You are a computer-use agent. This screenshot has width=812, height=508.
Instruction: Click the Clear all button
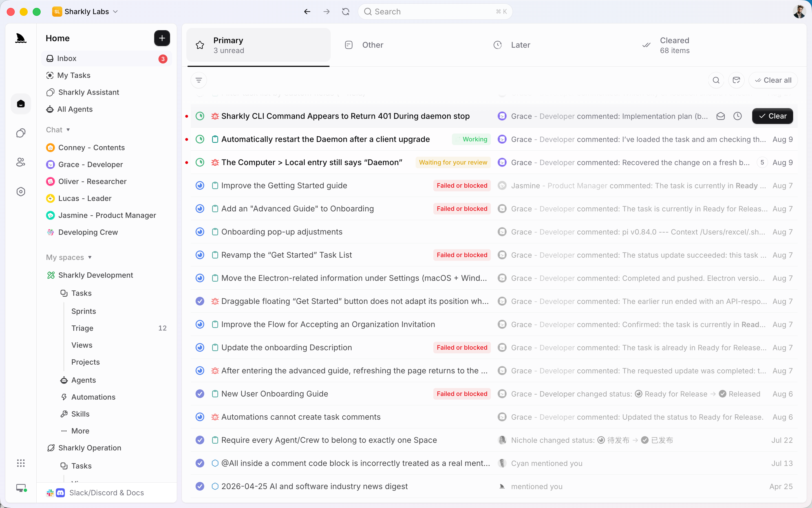coord(773,80)
